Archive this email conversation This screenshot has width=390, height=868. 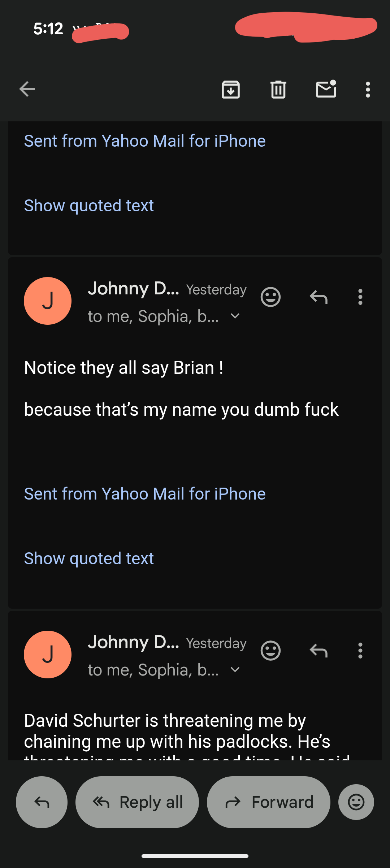[x=231, y=89]
